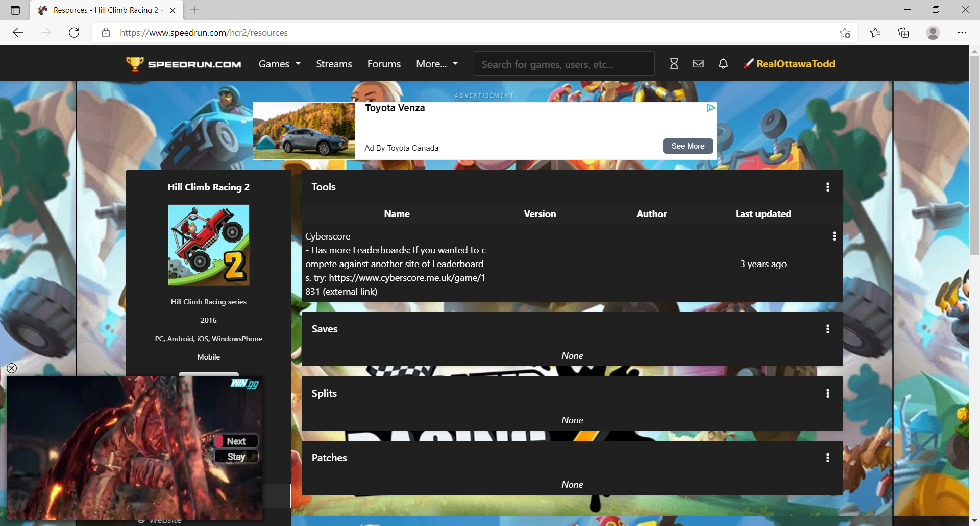The width and height of the screenshot is (980, 526).
Task: Click Stay on the video ad
Action: (236, 457)
